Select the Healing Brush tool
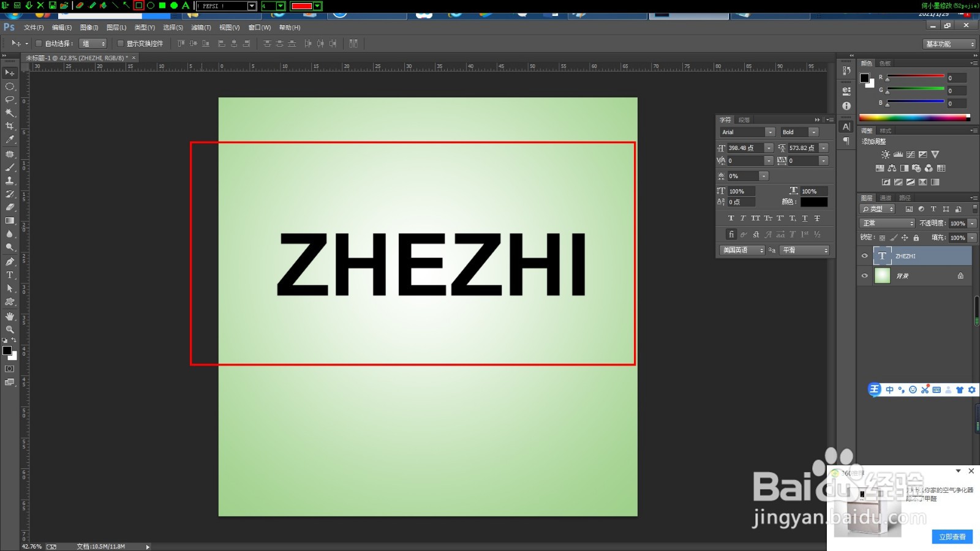This screenshot has height=551, width=980. click(10, 154)
